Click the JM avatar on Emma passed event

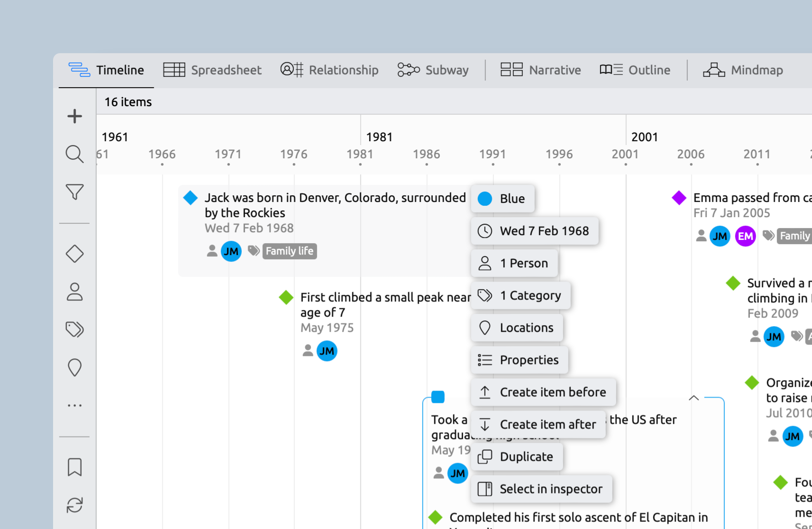[x=720, y=236]
